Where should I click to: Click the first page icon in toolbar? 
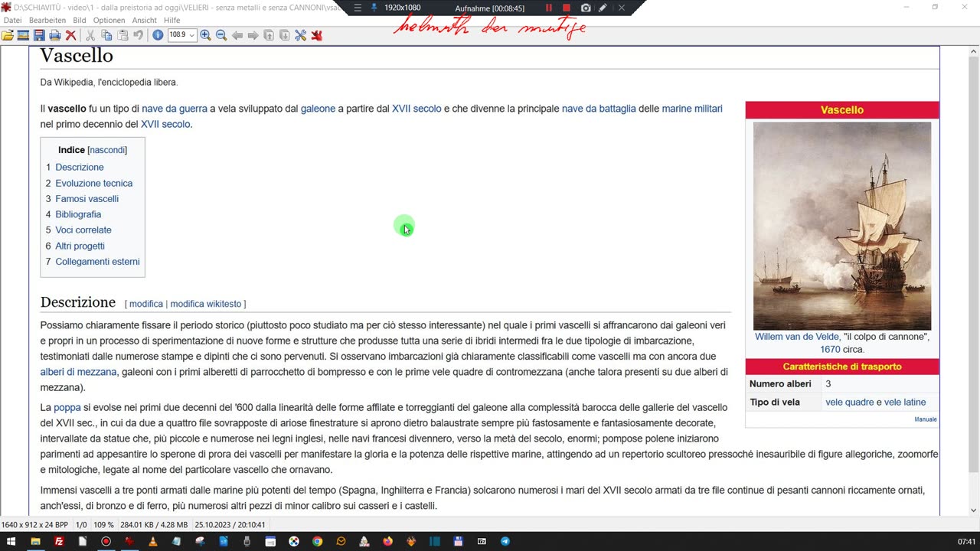click(x=269, y=35)
